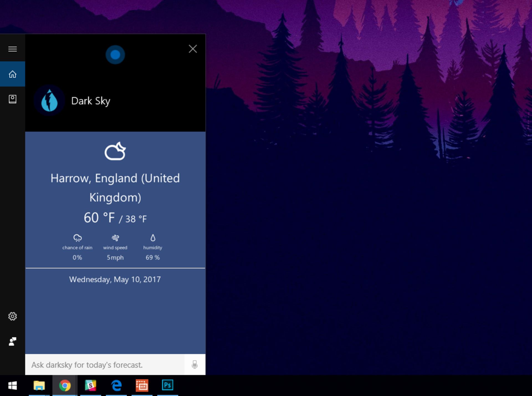
Task: Click the wind speed icon
Action: click(x=115, y=238)
